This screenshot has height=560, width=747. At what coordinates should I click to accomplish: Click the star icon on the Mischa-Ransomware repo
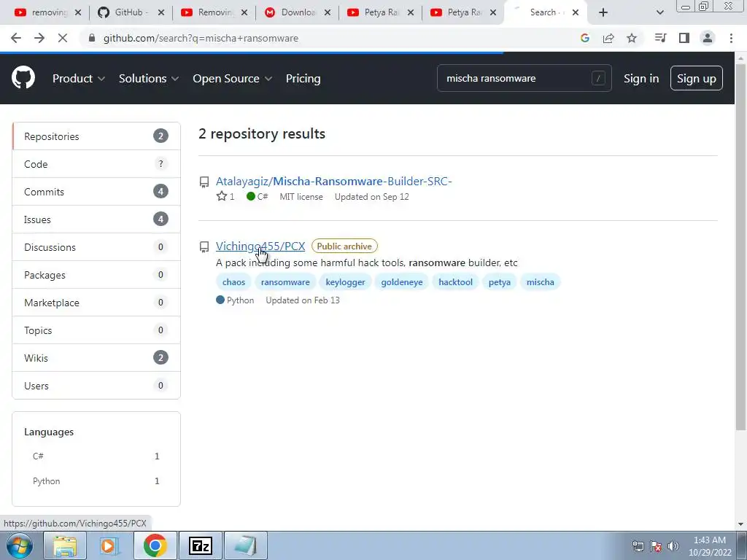tap(222, 196)
